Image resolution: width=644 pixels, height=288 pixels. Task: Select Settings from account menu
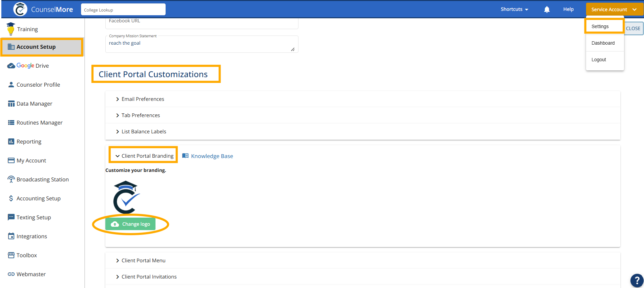605,26
